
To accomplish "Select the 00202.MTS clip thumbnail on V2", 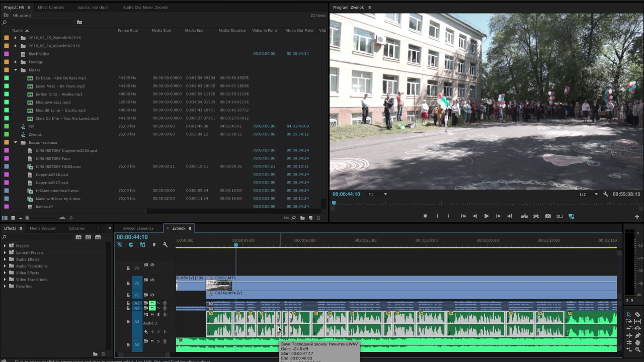I will (219, 285).
